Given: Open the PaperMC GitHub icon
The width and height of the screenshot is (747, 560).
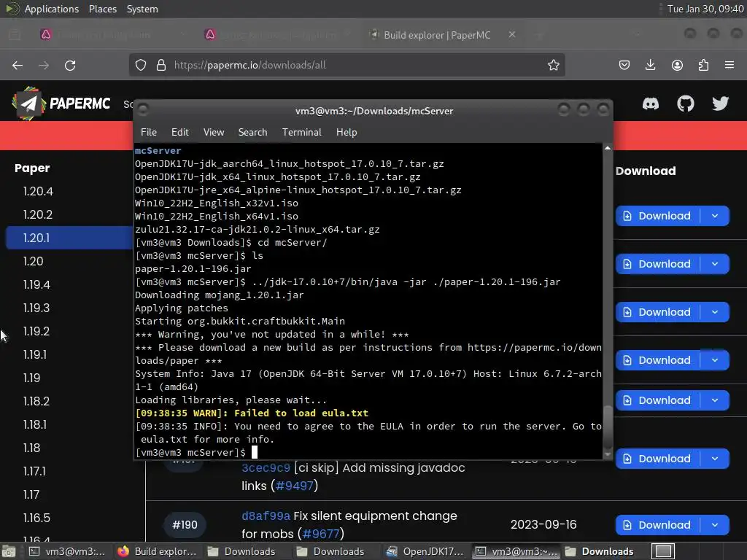Looking at the screenshot, I should pos(686,104).
